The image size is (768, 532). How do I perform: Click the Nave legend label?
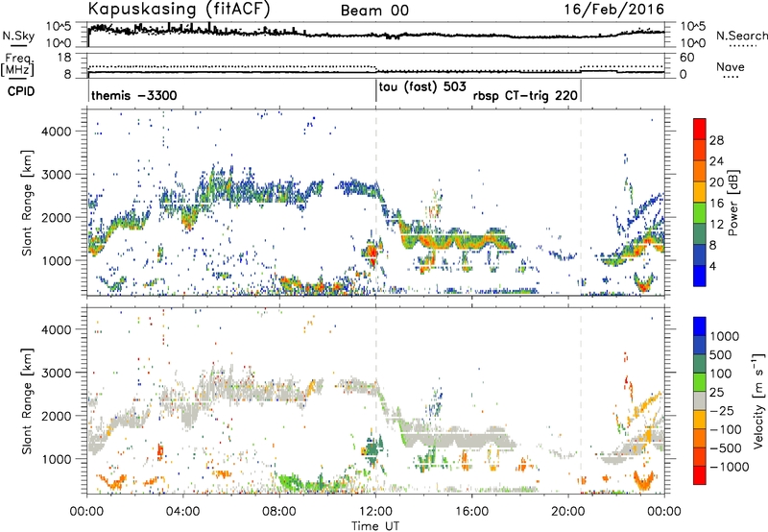coord(731,67)
